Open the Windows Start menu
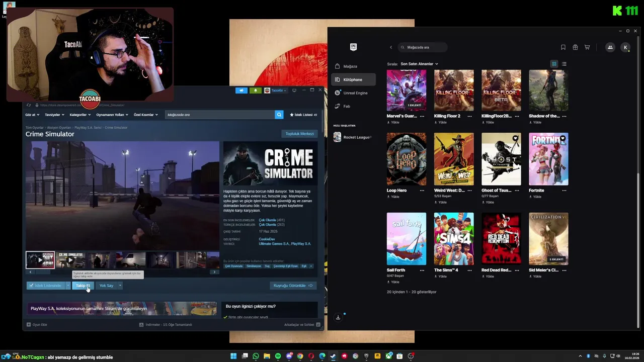Viewport: 644px width, 362px height. pyautogui.click(x=233, y=356)
